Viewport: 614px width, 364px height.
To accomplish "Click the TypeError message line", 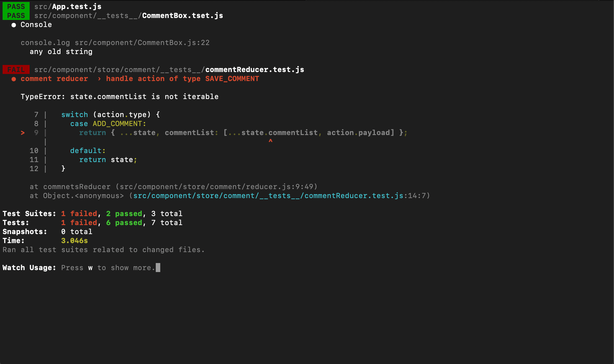I will tap(119, 96).
